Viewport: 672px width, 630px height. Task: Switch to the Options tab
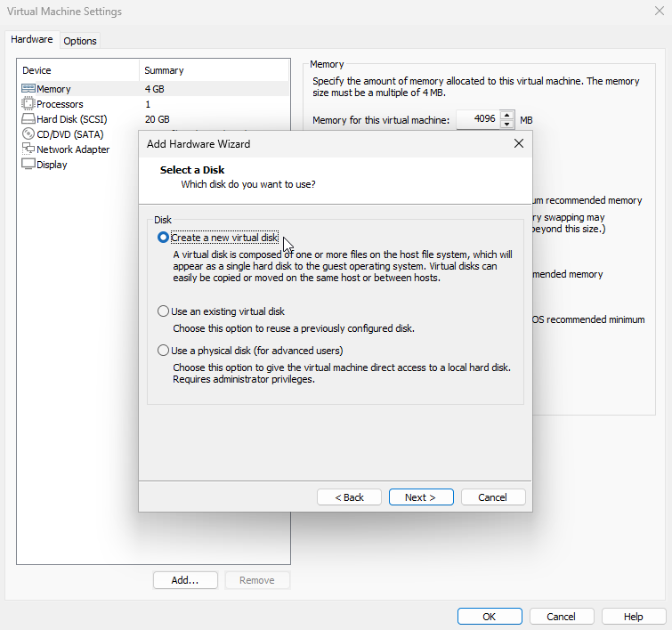(x=80, y=41)
